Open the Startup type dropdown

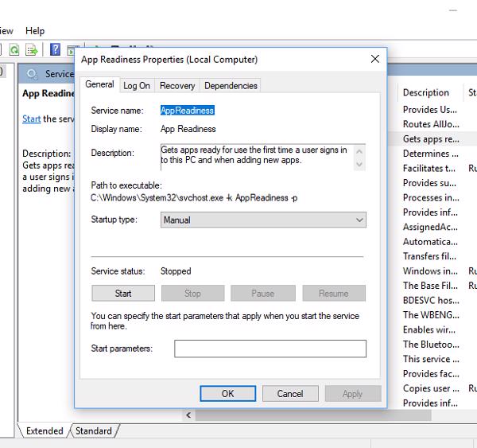(262, 220)
